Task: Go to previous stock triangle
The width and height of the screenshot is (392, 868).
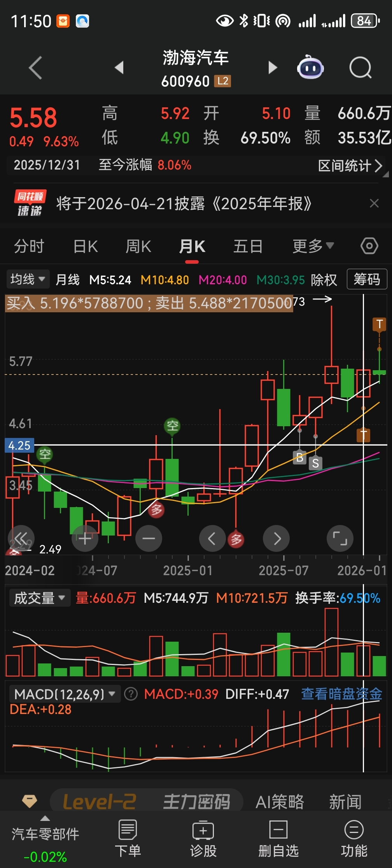Action: tap(119, 67)
